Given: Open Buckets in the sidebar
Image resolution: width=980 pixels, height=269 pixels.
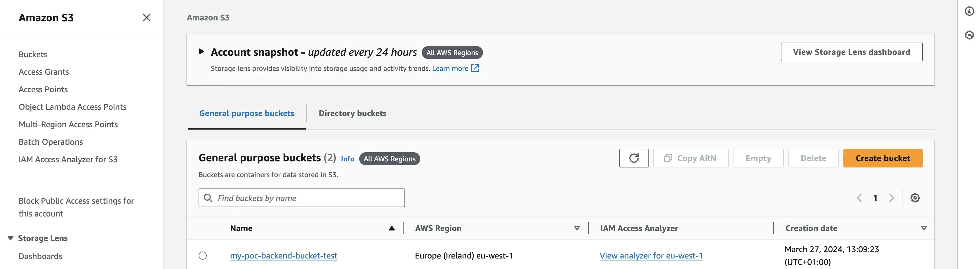Looking at the screenshot, I should [33, 54].
